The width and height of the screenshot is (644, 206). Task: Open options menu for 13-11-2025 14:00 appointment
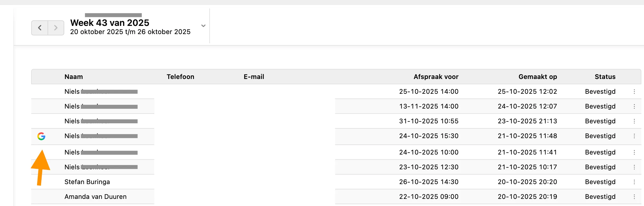[x=634, y=106]
